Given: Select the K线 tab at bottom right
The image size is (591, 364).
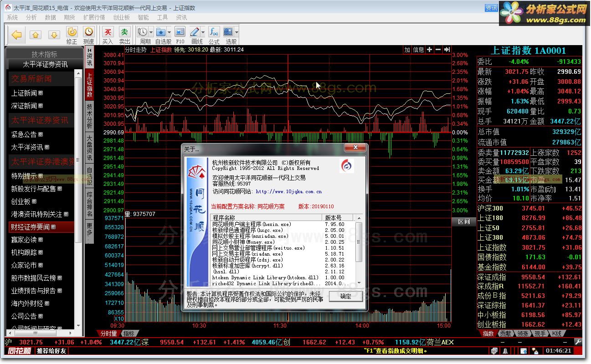Looking at the screenshot, I should [557, 333].
